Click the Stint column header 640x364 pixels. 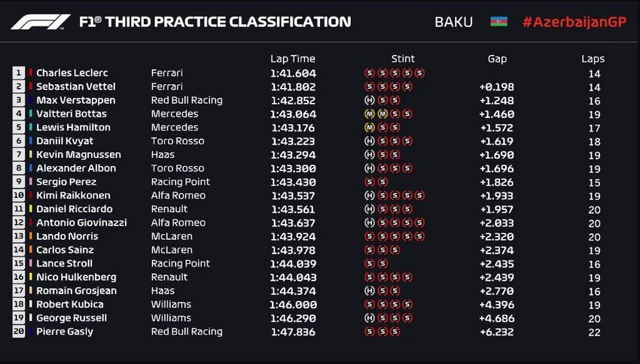(403, 59)
